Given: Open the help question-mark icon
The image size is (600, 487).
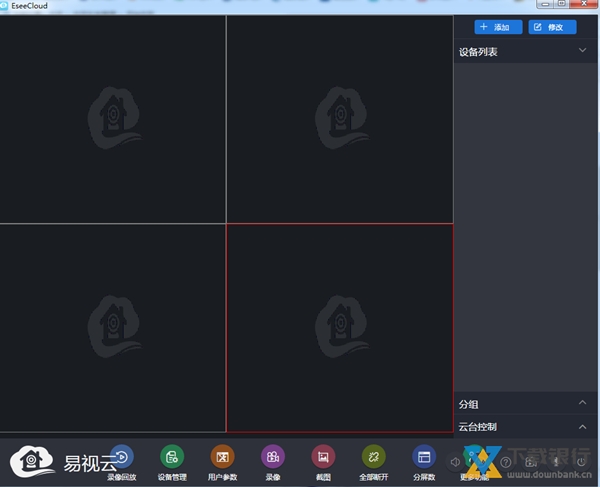Looking at the screenshot, I should [506, 462].
